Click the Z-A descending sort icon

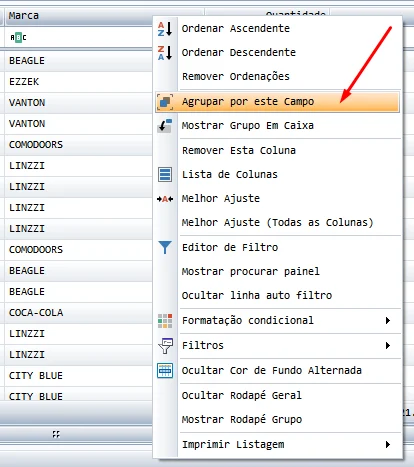[x=165, y=53]
